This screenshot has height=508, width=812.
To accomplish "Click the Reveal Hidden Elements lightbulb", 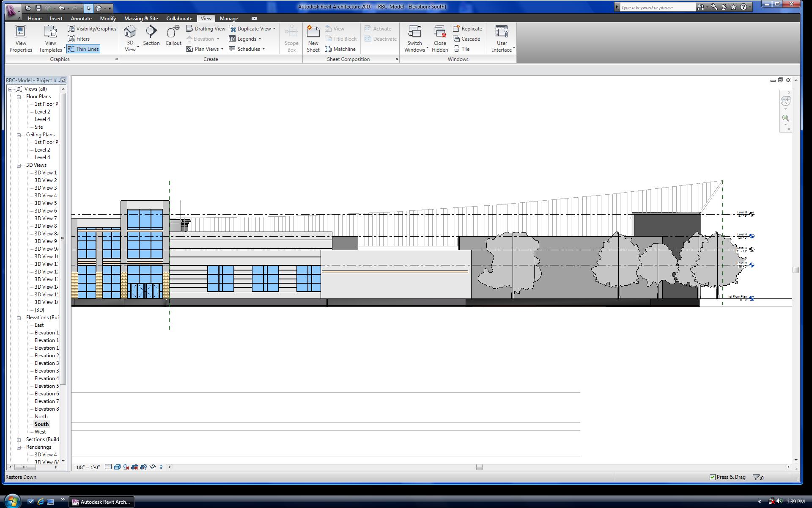I will point(161,467).
